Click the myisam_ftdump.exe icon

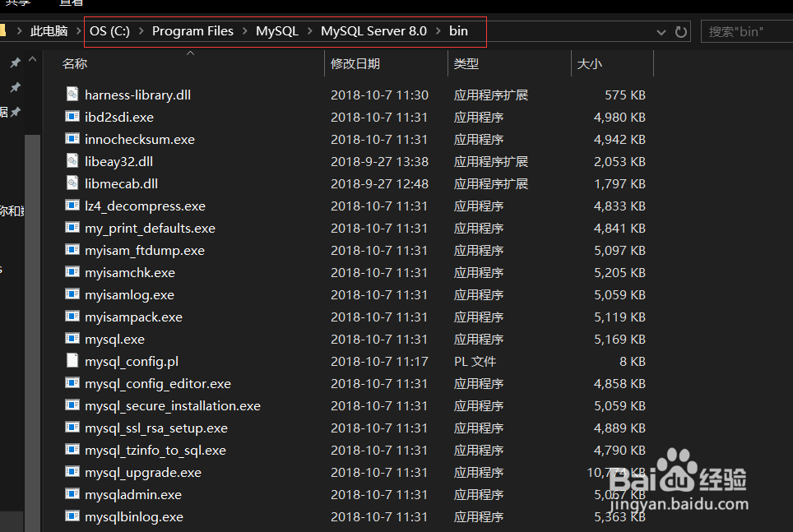pyautogui.click(x=72, y=250)
